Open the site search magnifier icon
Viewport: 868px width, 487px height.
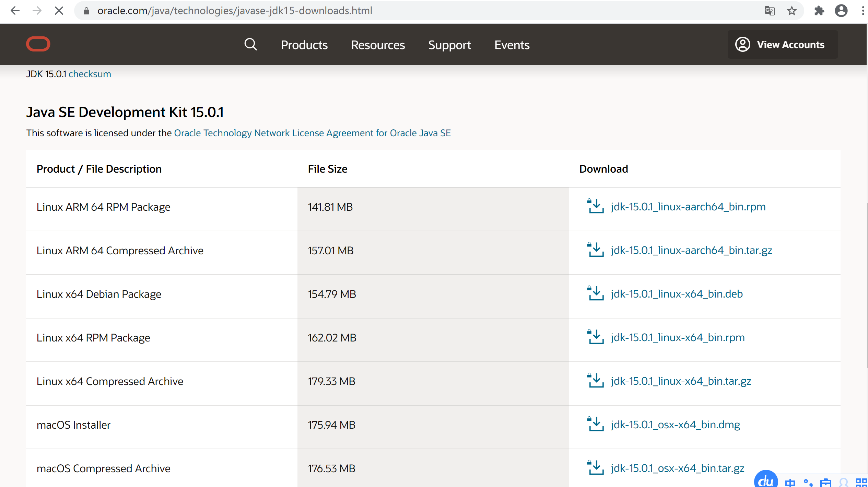point(250,45)
